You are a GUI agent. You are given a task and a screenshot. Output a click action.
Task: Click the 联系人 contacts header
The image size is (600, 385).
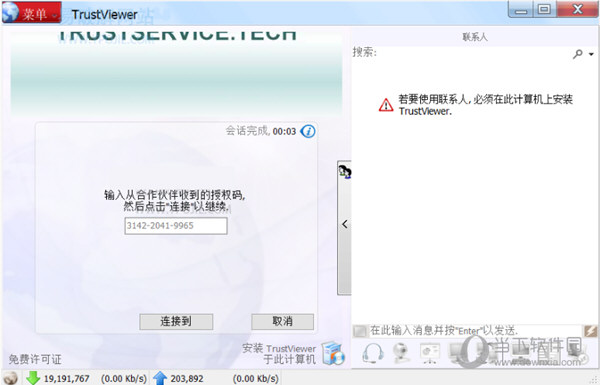pos(475,37)
